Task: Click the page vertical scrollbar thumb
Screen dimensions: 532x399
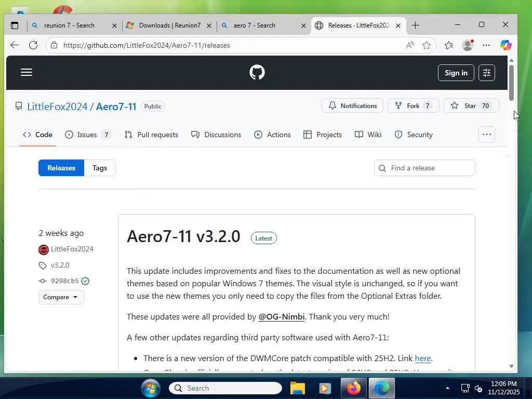Action: click(511, 82)
